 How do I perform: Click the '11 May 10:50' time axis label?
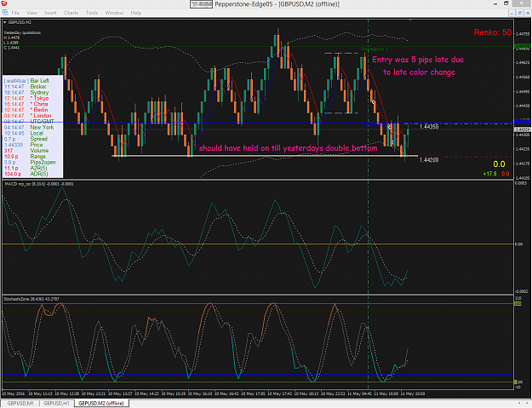tap(413, 394)
